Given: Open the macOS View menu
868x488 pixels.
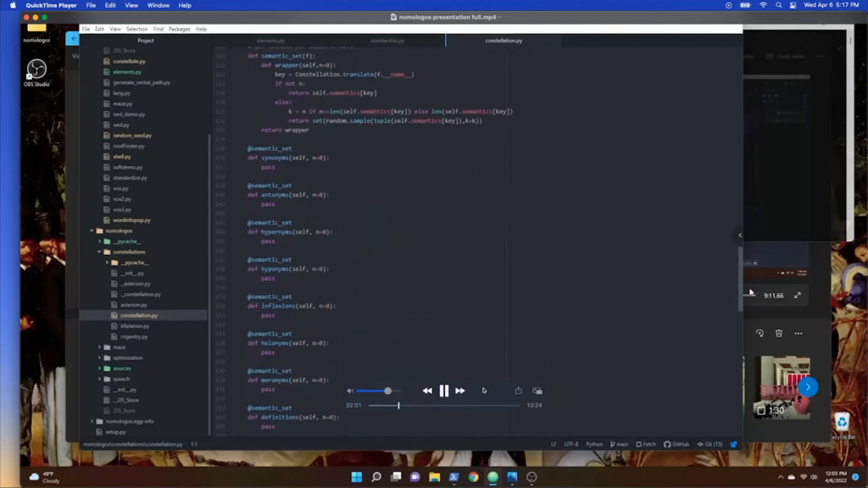Looking at the screenshot, I should (131, 6).
